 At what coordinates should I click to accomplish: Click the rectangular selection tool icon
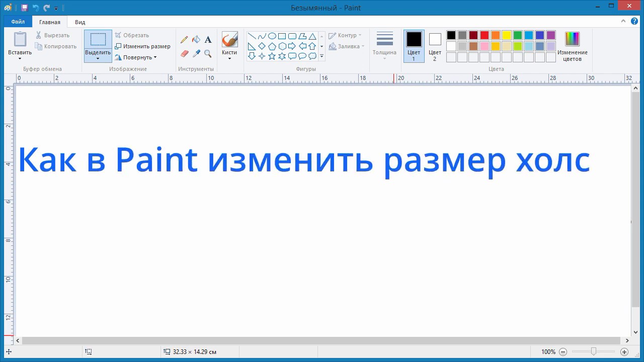coord(98,39)
